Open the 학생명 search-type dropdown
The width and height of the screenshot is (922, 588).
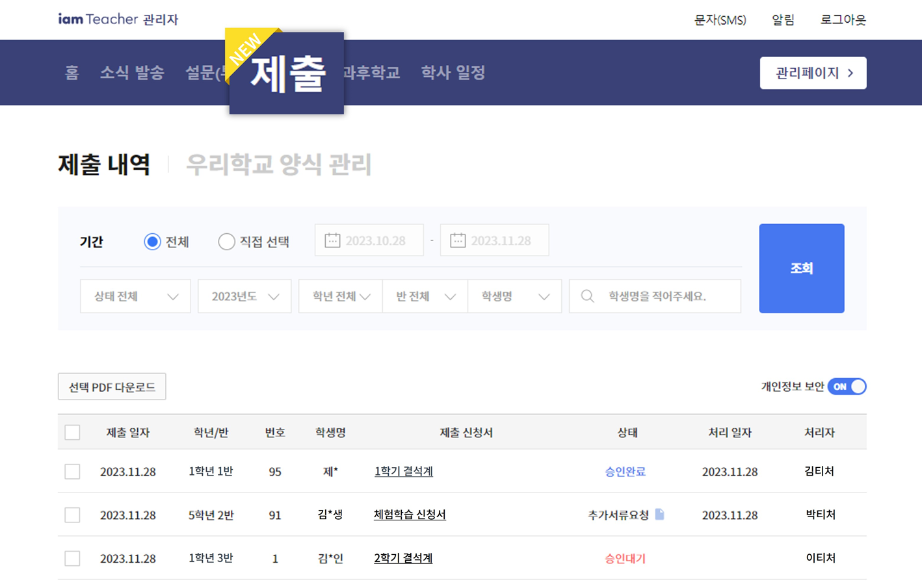click(515, 296)
